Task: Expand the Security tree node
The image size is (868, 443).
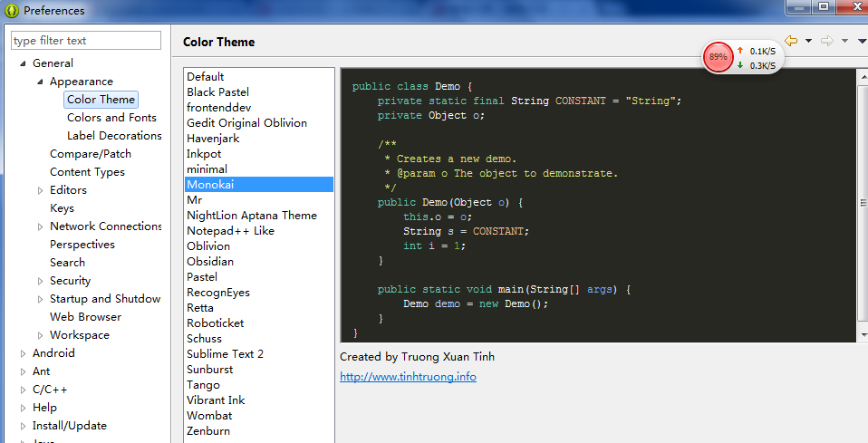Action: 40,282
